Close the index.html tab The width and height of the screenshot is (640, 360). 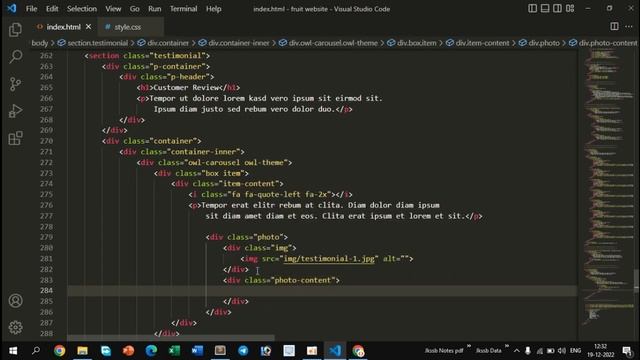pyautogui.click(x=89, y=27)
